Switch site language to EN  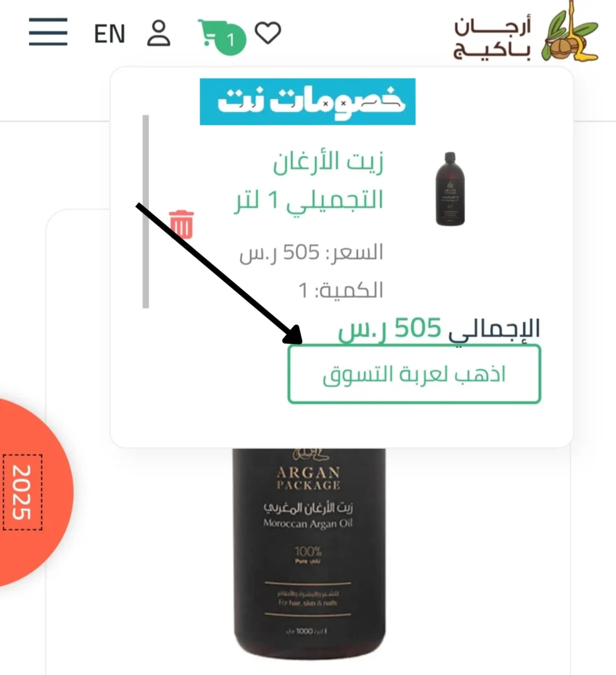[109, 34]
